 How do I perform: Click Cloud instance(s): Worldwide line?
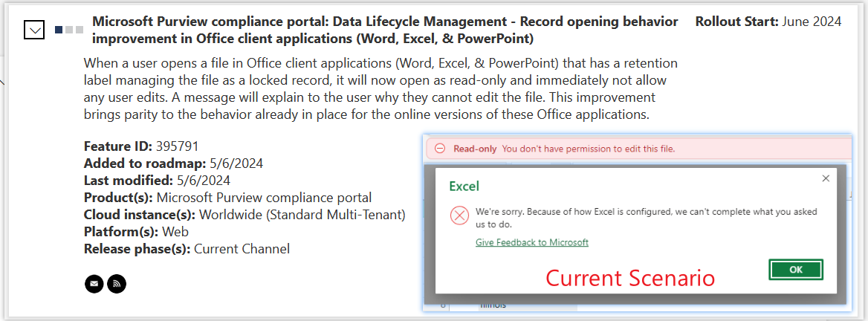coord(244,215)
